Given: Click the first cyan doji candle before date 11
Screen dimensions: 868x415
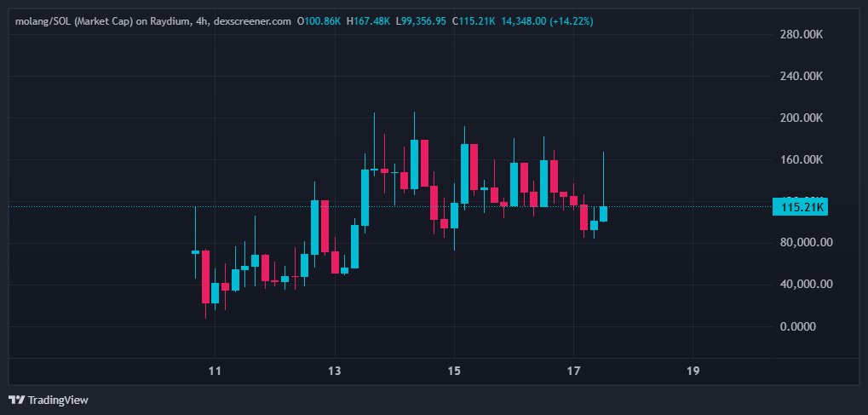Looking at the screenshot, I should click(x=195, y=252).
